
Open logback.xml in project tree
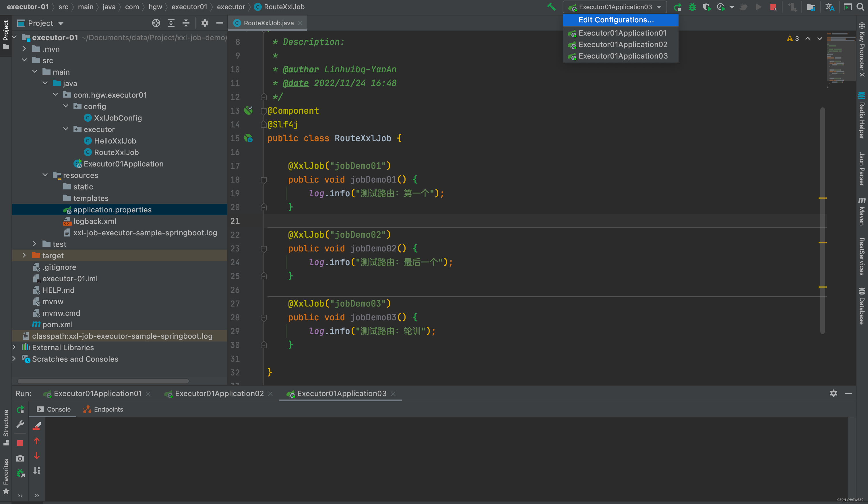pyautogui.click(x=95, y=221)
